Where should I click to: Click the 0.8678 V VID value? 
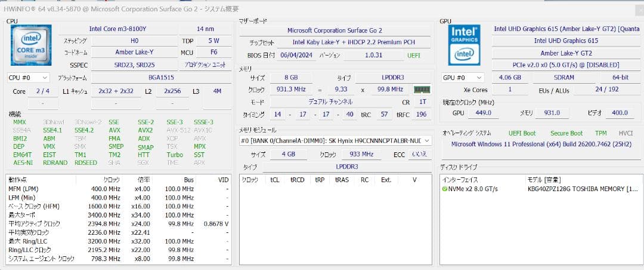pyautogui.click(x=216, y=224)
